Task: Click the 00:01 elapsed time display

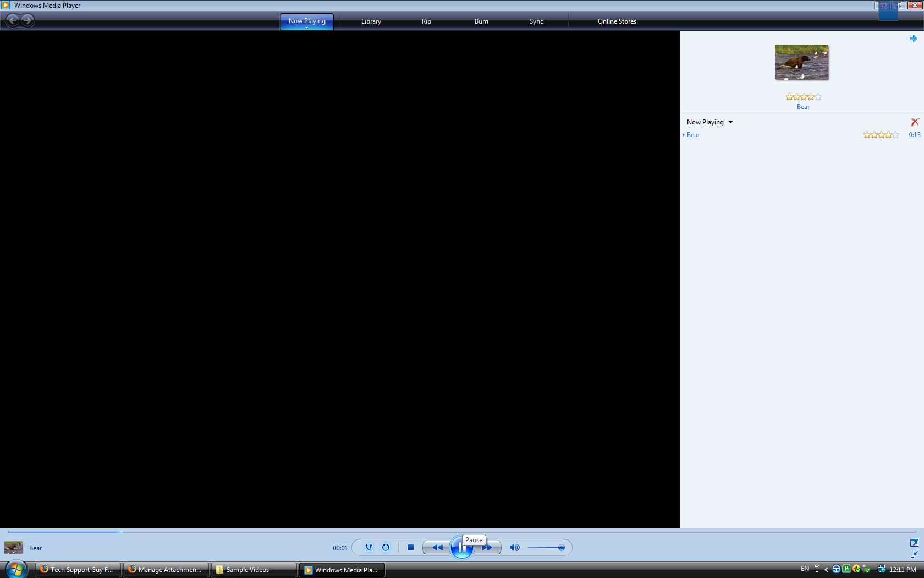Action: tap(340, 548)
